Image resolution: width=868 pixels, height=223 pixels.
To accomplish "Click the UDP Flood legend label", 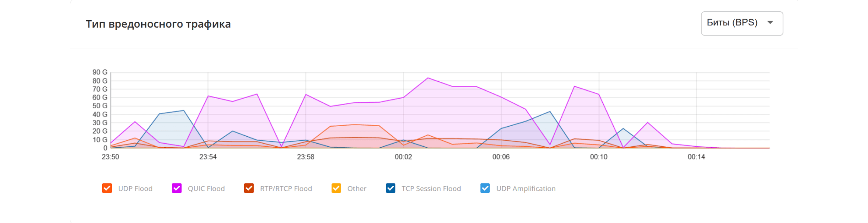I will [x=135, y=189].
